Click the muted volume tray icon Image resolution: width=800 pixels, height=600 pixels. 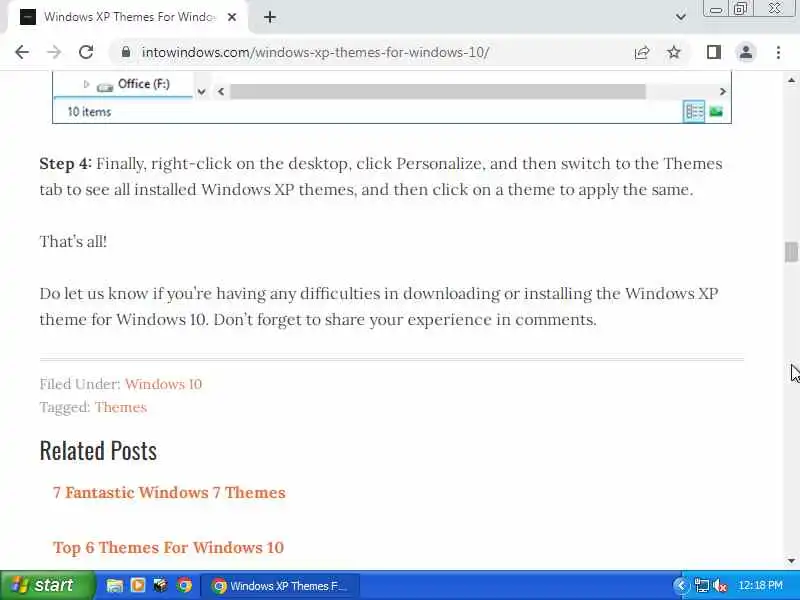coord(720,586)
